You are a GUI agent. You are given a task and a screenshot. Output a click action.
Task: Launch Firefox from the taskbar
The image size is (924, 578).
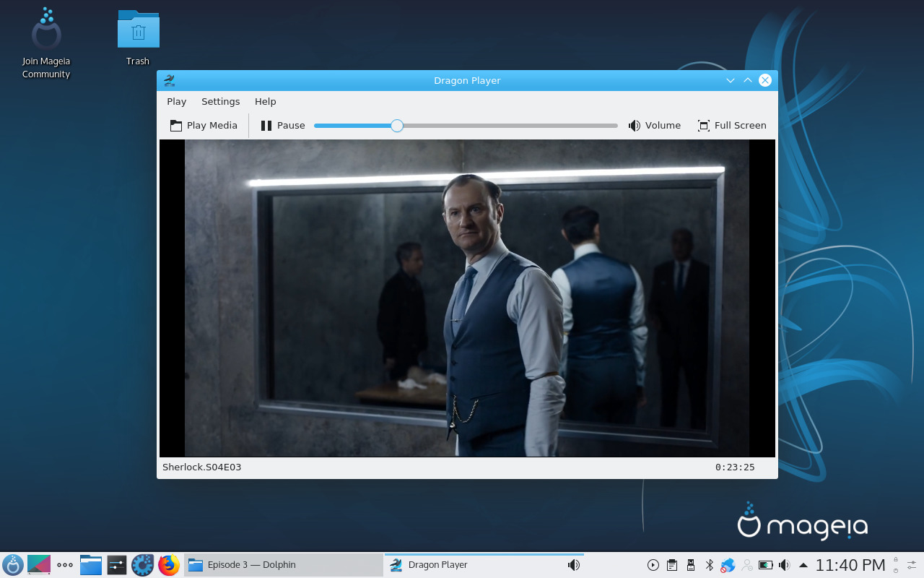169,565
